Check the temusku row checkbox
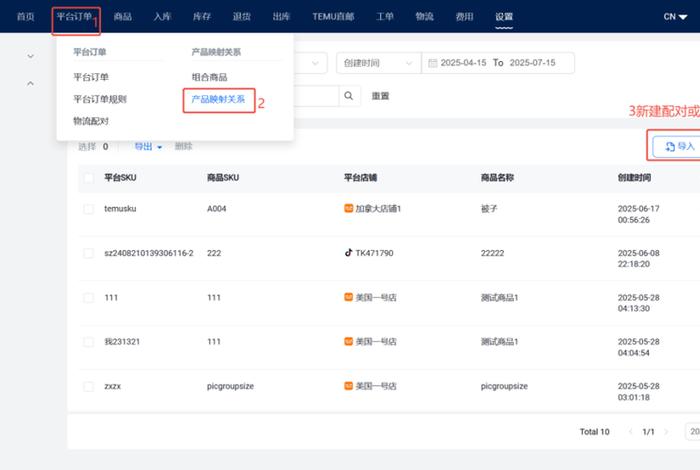The height and width of the screenshot is (470, 700). 89,209
